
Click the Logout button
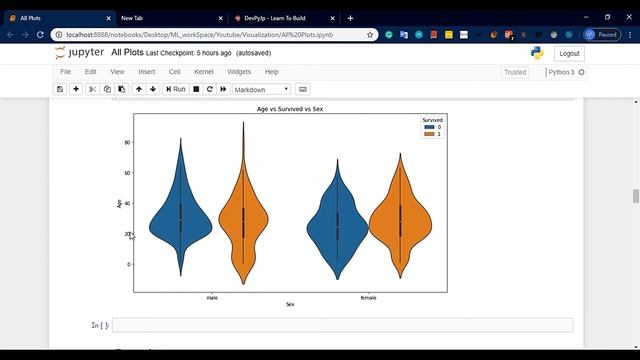point(569,53)
